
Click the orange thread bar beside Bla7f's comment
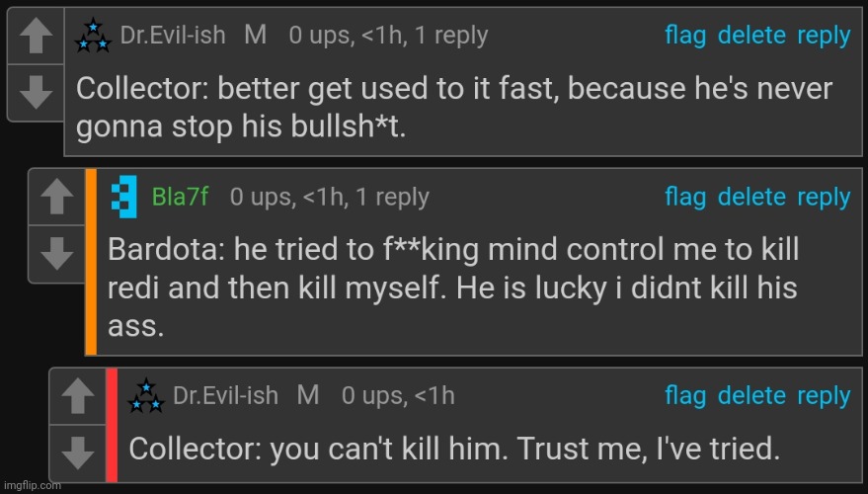91,262
